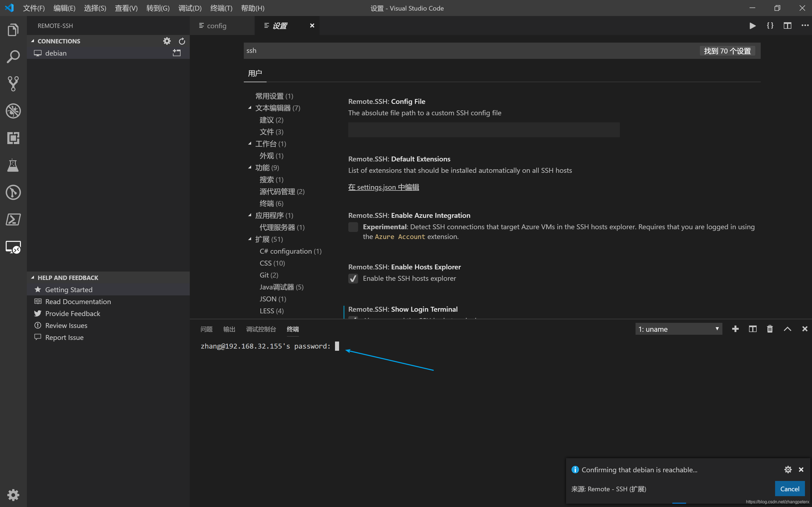Screen dimensions: 812x507
Task: Collapse the HELP AND FEEDBACK section
Action: [x=33, y=278]
